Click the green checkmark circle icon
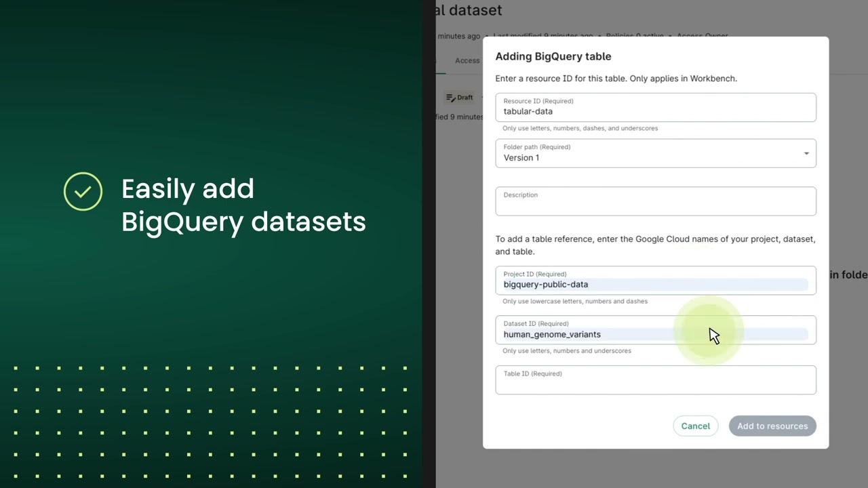Screen dimensions: 868x488 click(x=83, y=192)
